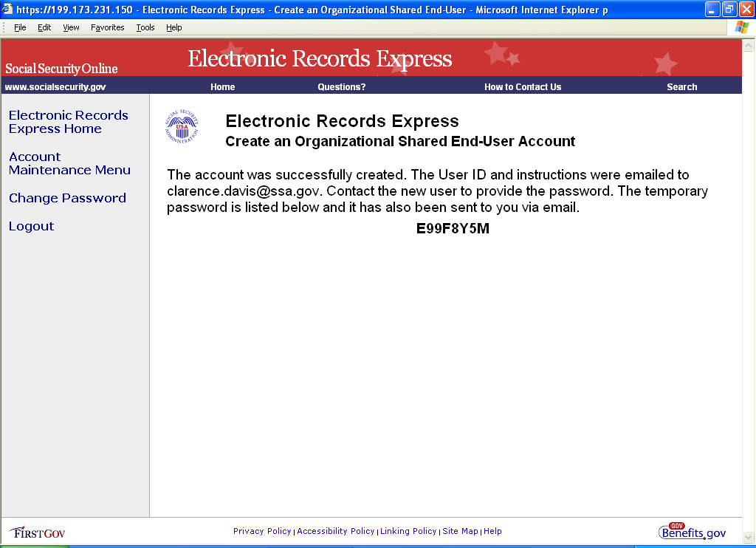
Task: Click the scrollbar up arrow
Action: (x=749, y=46)
